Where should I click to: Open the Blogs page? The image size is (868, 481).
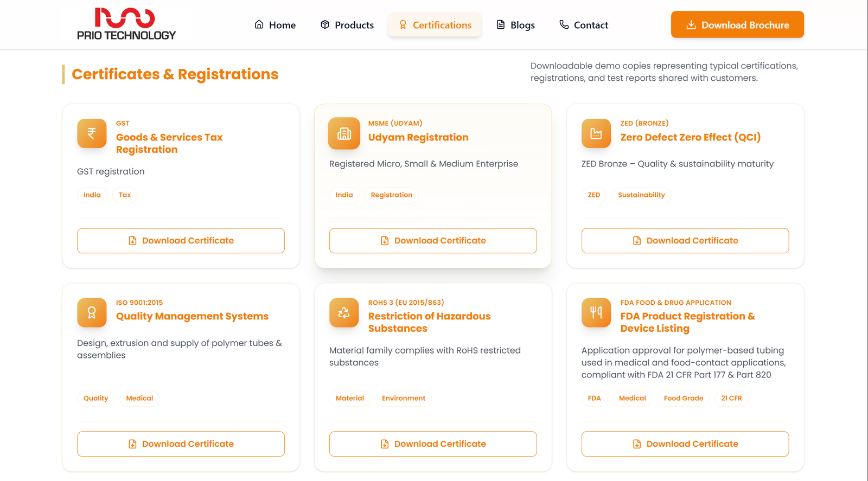[x=515, y=25]
